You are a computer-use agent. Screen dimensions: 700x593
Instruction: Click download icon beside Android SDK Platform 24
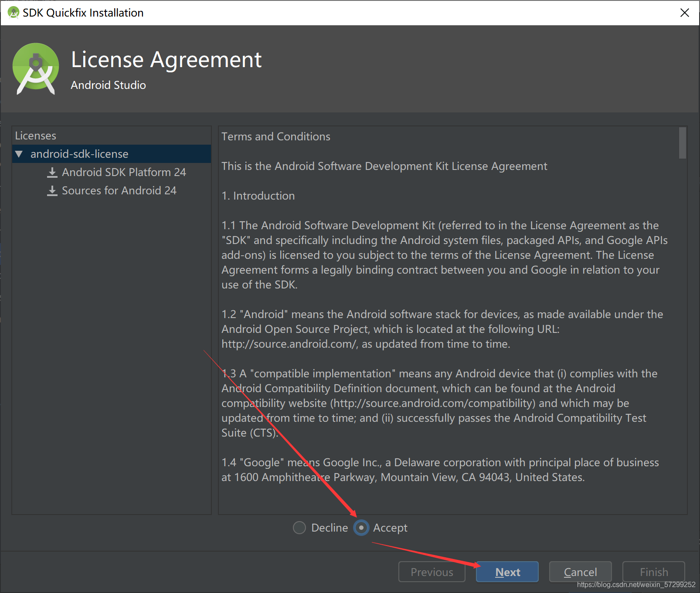pos(52,173)
